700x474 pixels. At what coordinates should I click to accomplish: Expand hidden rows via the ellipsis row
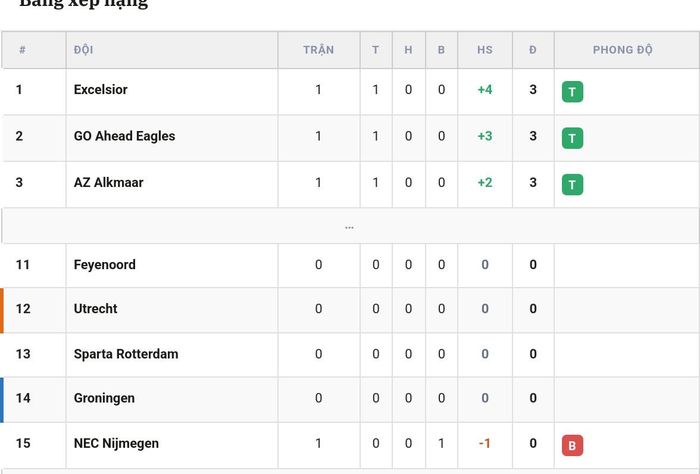coord(349,226)
